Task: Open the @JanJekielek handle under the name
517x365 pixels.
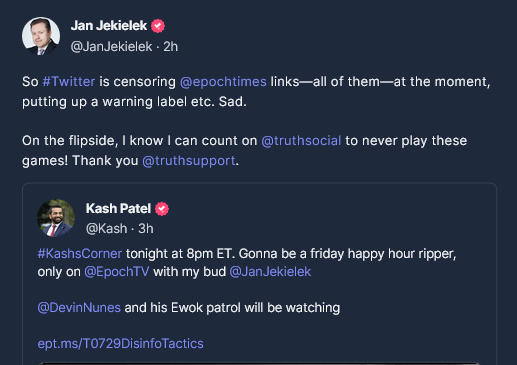Action: coord(111,47)
